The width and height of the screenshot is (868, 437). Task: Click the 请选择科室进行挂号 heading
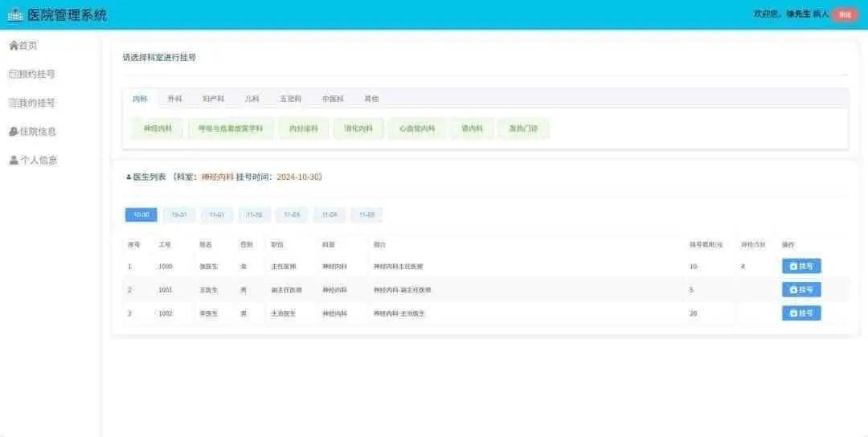pyautogui.click(x=159, y=57)
